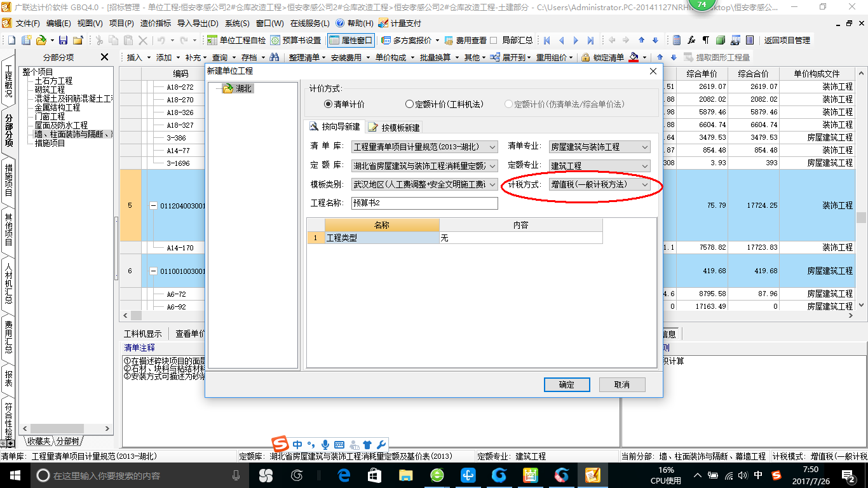Image resolution: width=868 pixels, height=488 pixels.
Task: Open the 文件(F) menu
Action: click(28, 23)
